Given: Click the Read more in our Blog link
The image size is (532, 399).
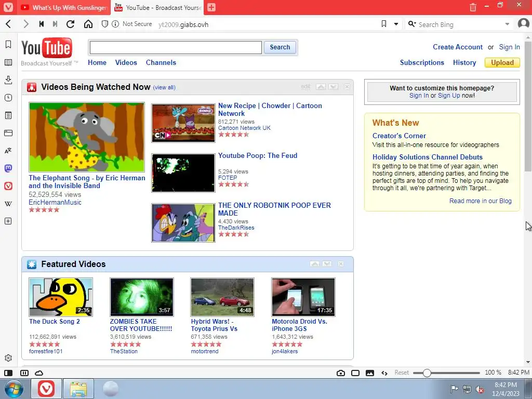Looking at the screenshot, I should pos(481,201).
